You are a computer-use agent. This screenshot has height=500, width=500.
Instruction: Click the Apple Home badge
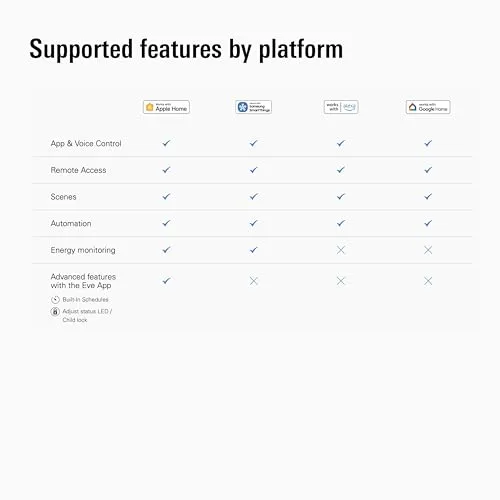point(166,107)
